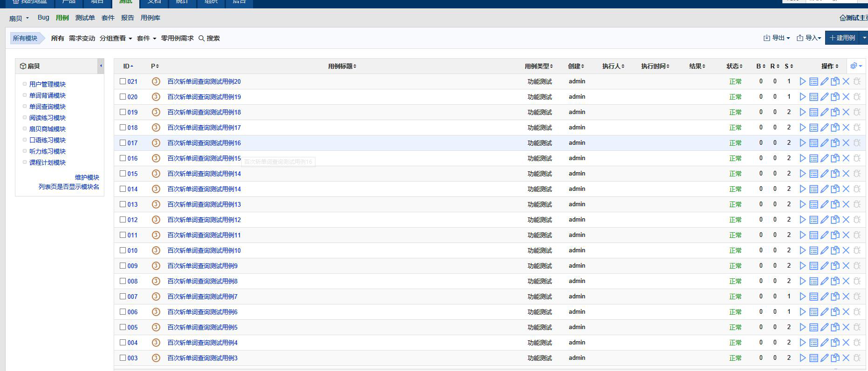The height and width of the screenshot is (371, 868).
Task: Select checkbox for test case 015
Action: (123, 174)
